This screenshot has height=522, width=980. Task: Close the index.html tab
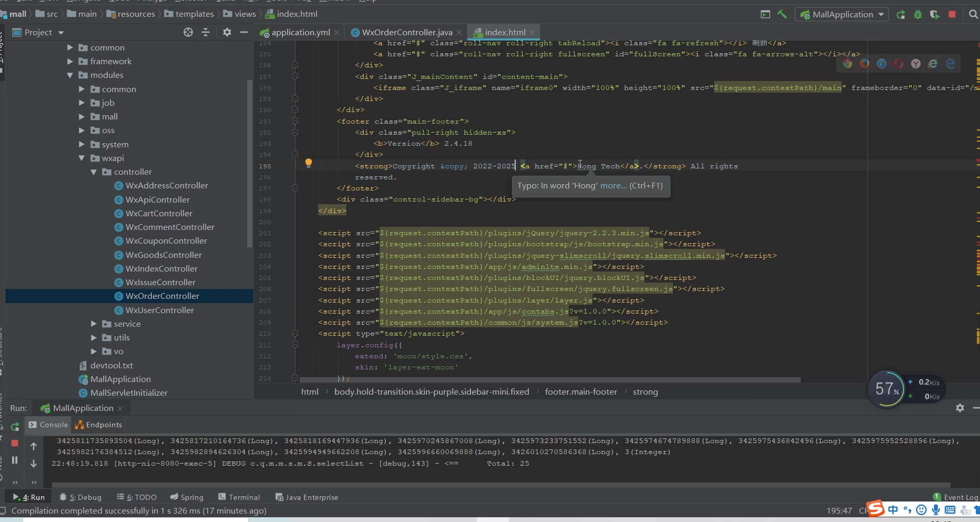tap(532, 32)
